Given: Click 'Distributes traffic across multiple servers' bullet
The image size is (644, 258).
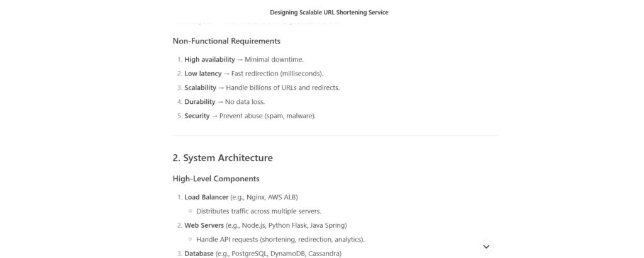Looking at the screenshot, I should pos(258,211).
